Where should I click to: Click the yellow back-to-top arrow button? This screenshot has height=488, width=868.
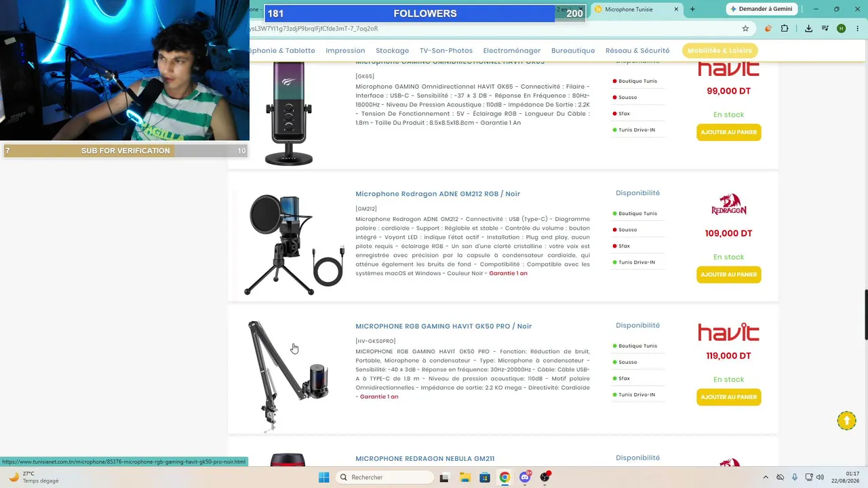[x=846, y=421]
